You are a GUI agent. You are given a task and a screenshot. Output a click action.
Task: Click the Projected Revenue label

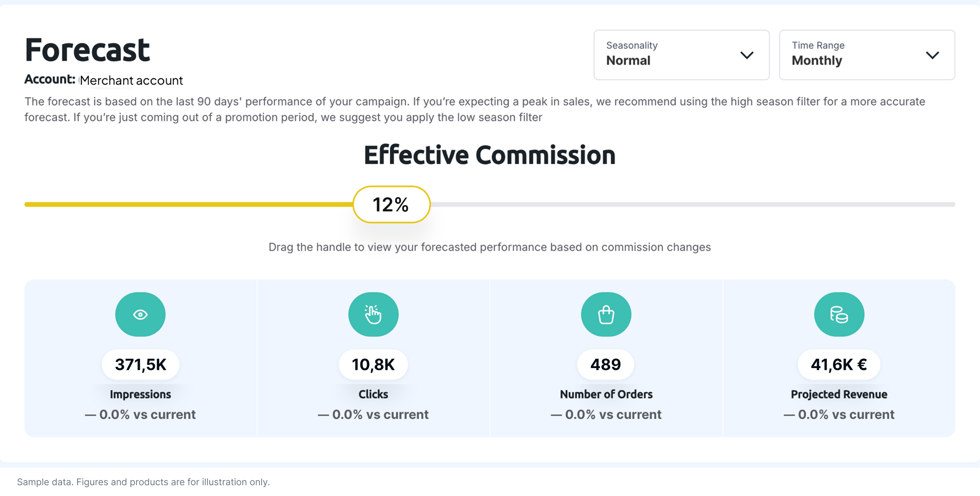(839, 394)
